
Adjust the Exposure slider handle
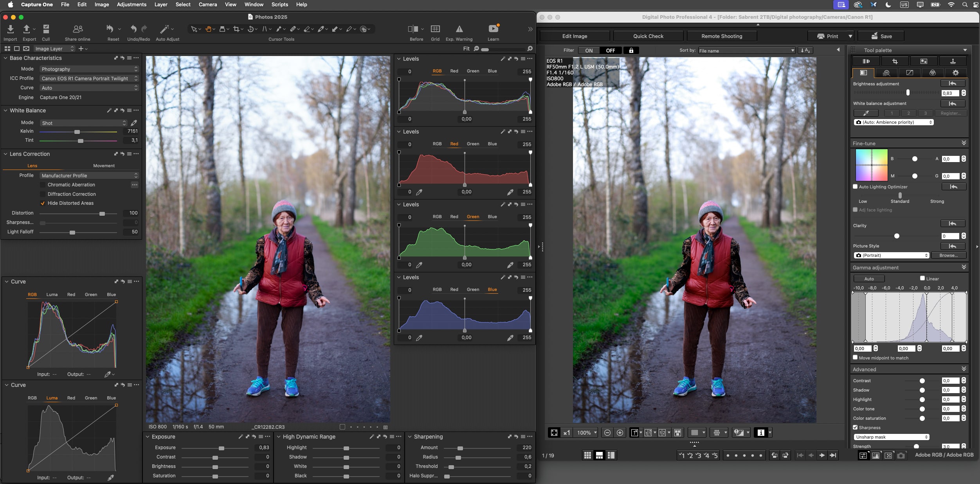[x=222, y=448]
